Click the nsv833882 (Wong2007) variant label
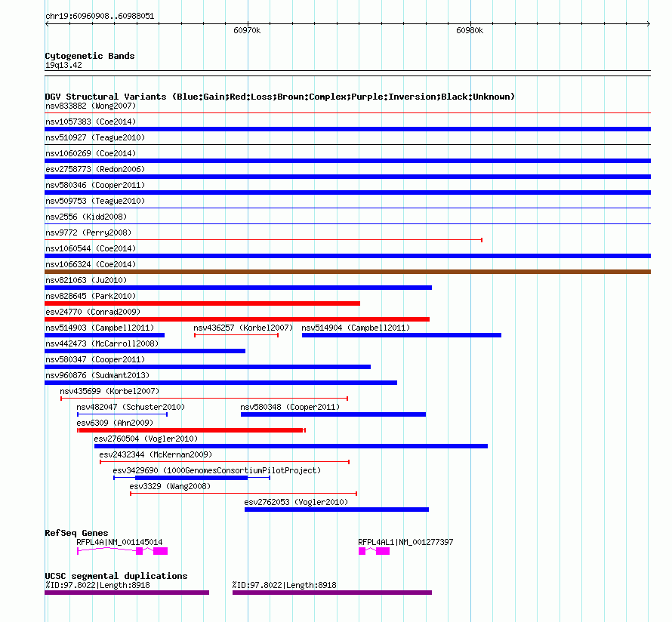Screen dimensions: 672x622 tap(91, 106)
